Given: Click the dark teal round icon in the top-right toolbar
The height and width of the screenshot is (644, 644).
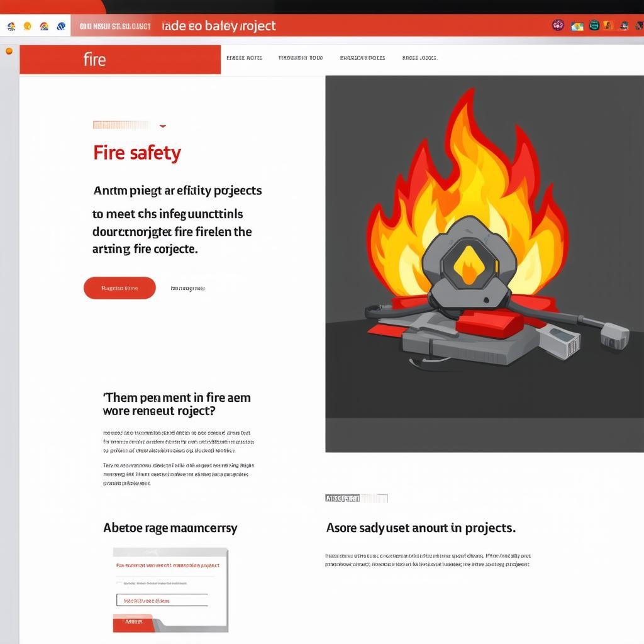Looking at the screenshot, I should tap(594, 25).
